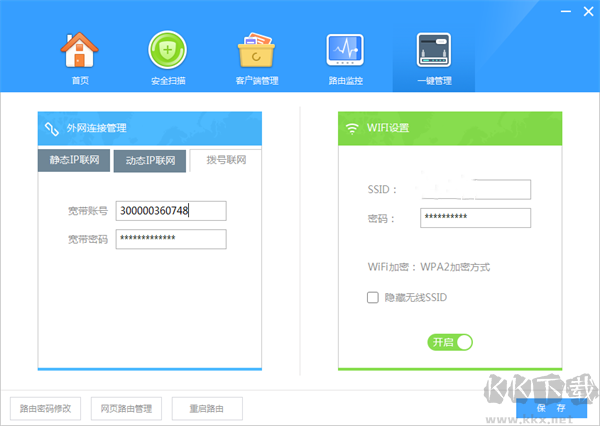Open the 首页 home icon

coord(79,50)
